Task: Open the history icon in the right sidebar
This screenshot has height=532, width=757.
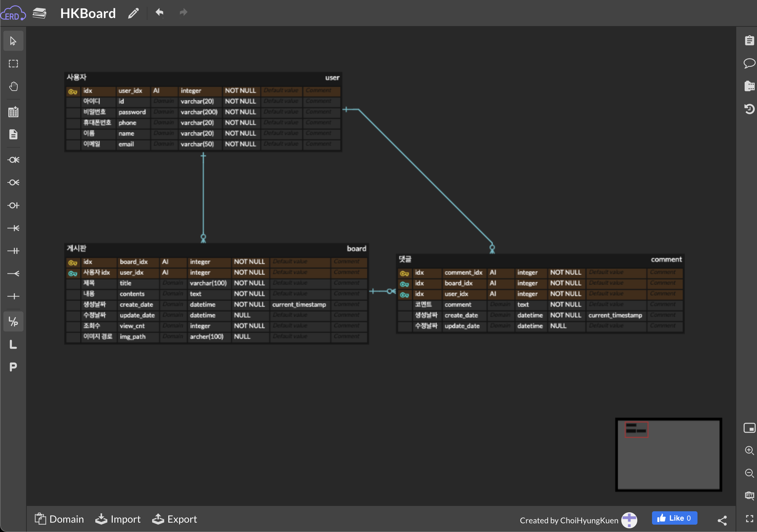Action: point(749,109)
